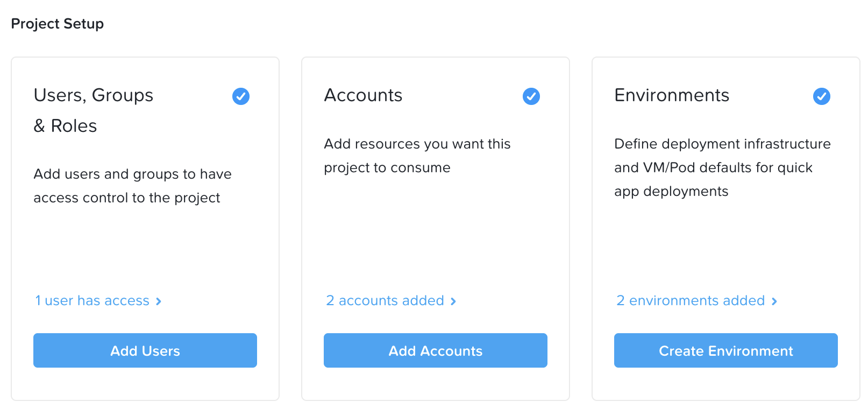
Task: Click the 'Environments' card title
Action: (672, 95)
